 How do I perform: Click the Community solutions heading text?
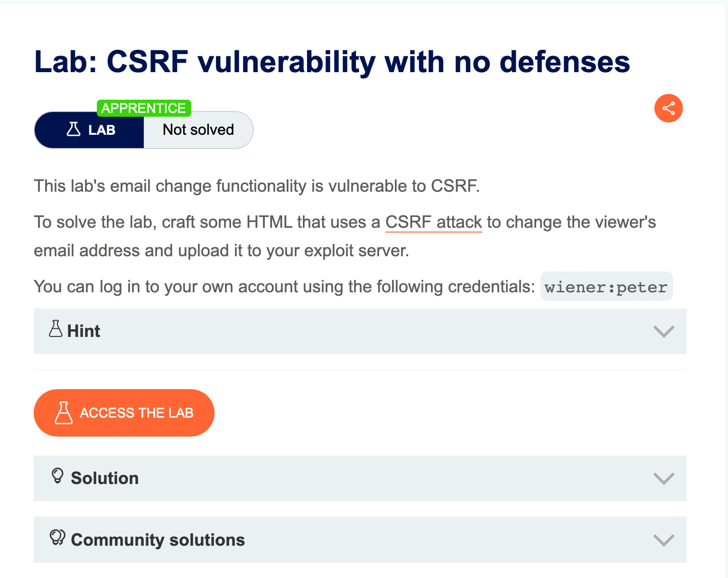158,540
